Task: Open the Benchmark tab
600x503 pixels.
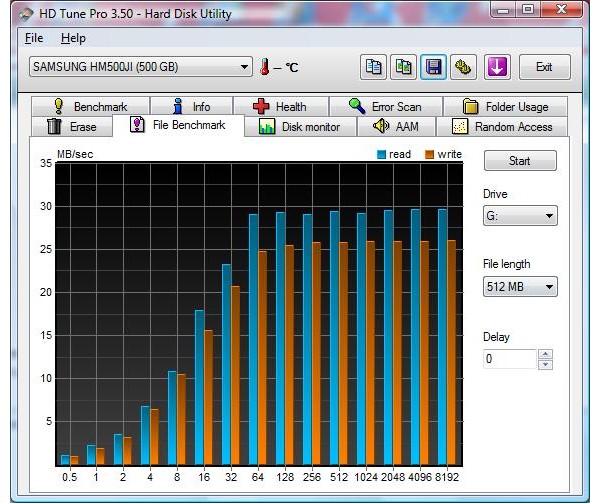Action: pyautogui.click(x=91, y=106)
